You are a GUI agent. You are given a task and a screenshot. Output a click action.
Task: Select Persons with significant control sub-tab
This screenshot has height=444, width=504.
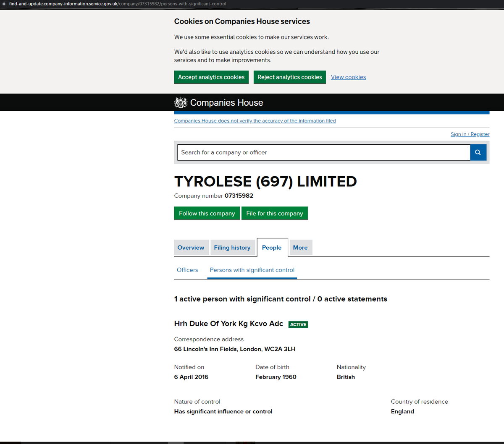[252, 270]
